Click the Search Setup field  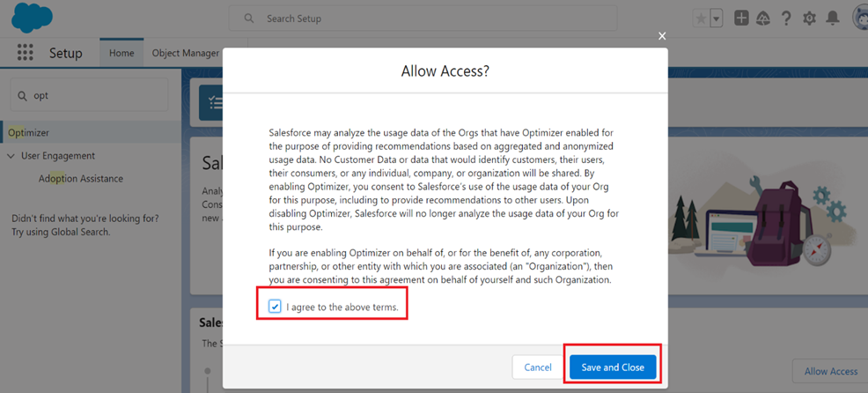point(423,19)
